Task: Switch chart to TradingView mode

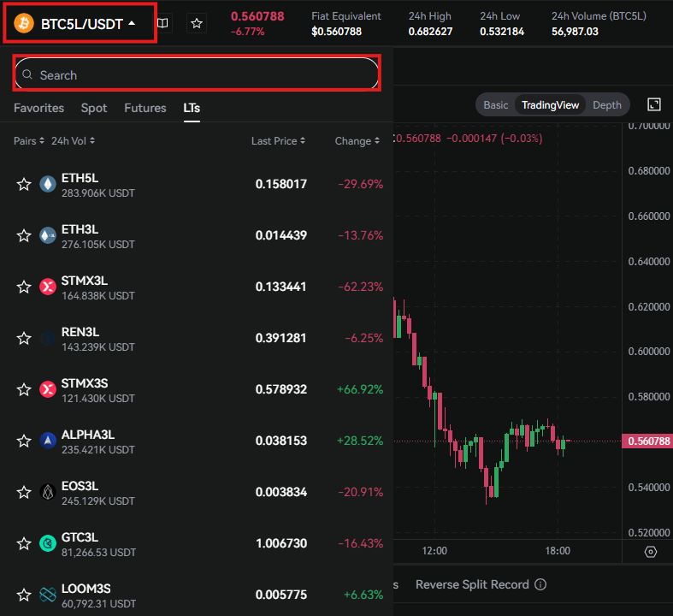Action: tap(550, 104)
